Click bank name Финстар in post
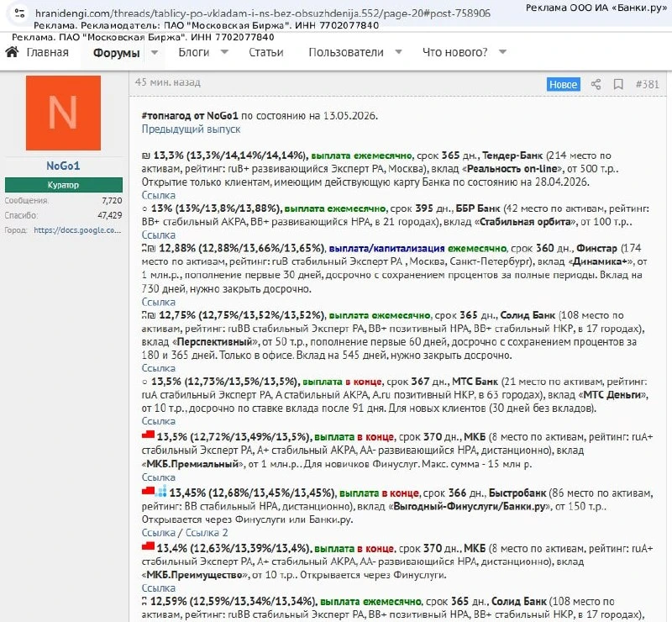 596,248
